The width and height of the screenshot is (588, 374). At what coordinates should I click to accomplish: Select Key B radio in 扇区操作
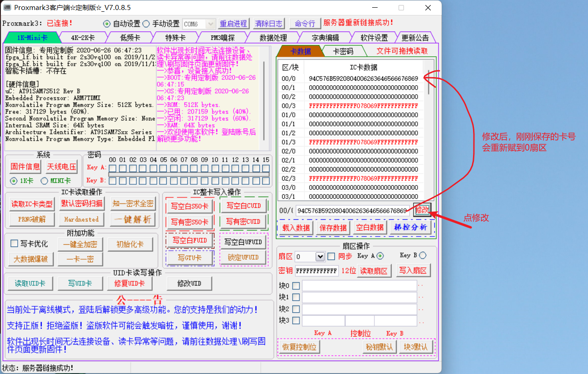click(423, 256)
